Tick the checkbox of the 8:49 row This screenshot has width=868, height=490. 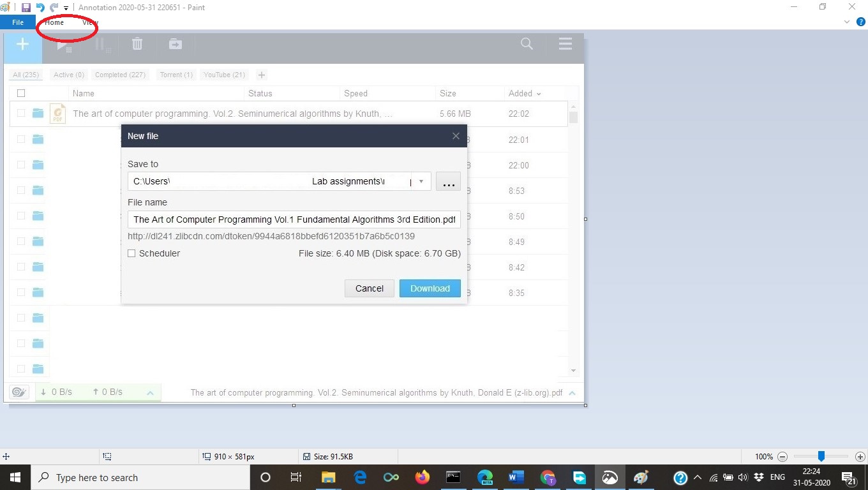tap(21, 241)
